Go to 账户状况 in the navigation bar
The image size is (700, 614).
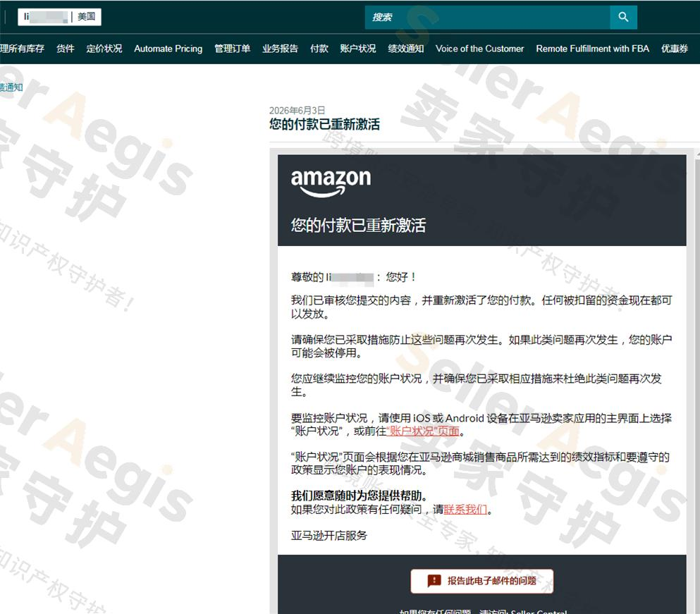[x=358, y=48]
